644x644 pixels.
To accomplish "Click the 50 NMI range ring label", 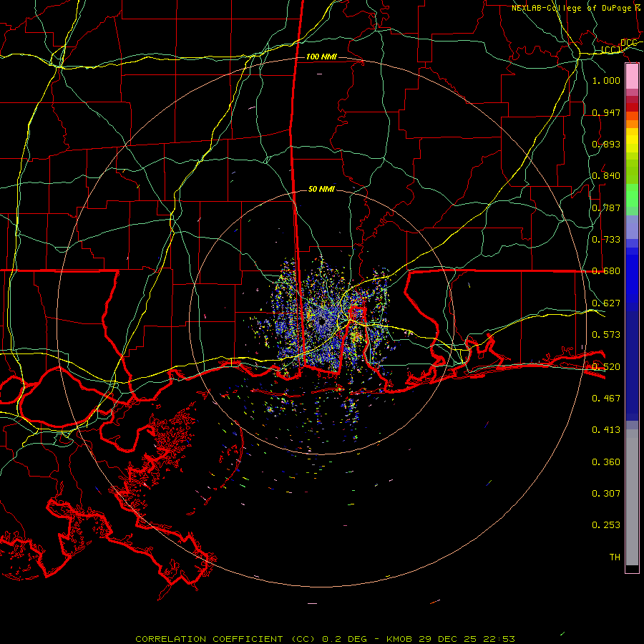I will [321, 189].
